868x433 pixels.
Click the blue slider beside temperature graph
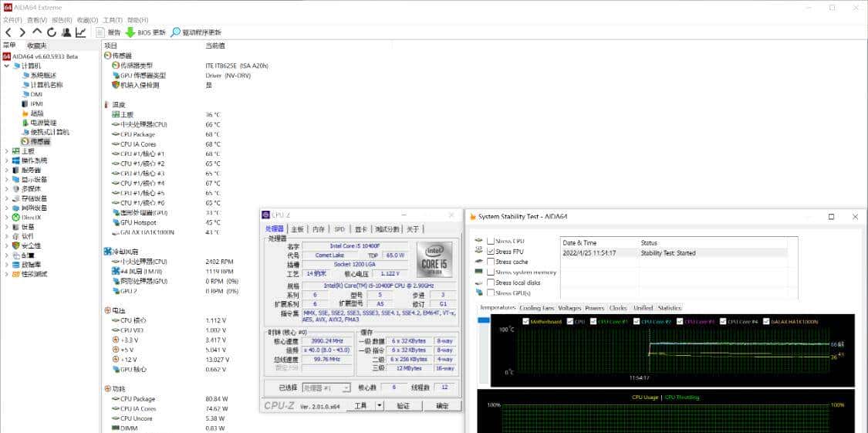point(484,320)
